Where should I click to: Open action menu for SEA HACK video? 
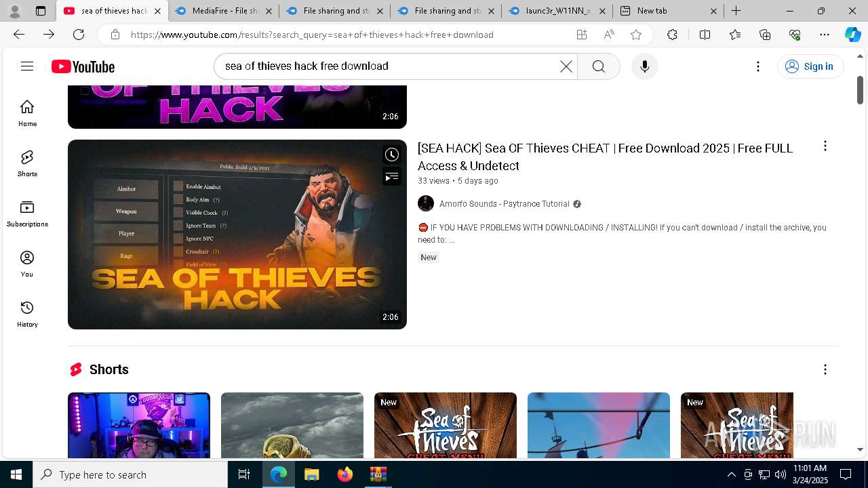point(825,146)
